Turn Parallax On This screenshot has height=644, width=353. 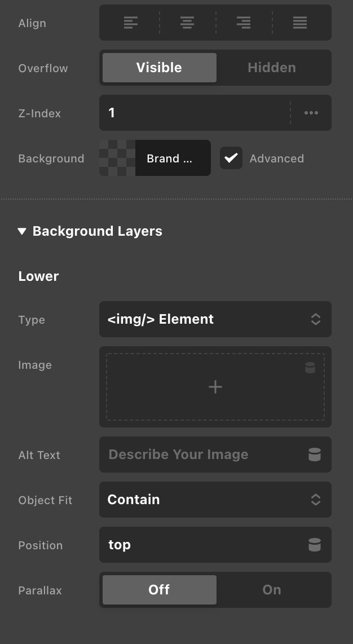tap(272, 590)
